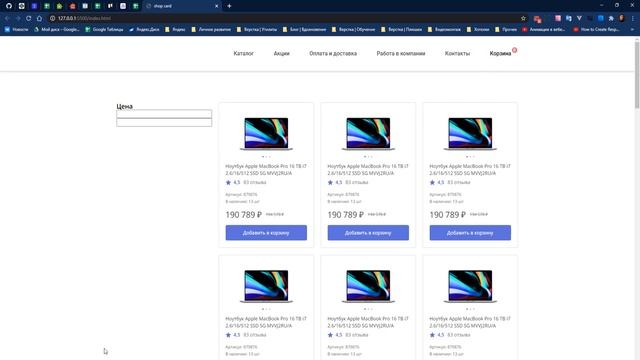The height and width of the screenshot is (360, 640).
Task: Open the bottom-left card's MacBook Pro title
Action: (266, 322)
